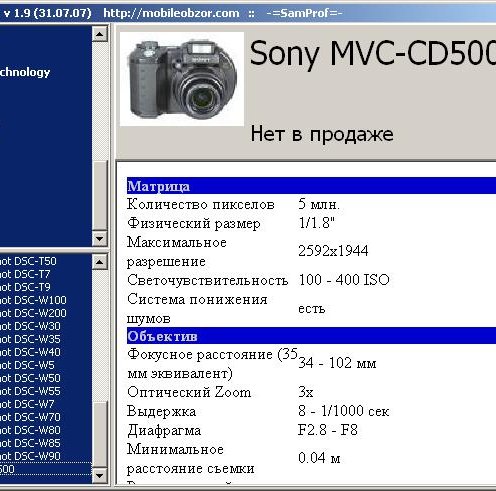Click the 'Количество пикселов' label

coord(201,204)
